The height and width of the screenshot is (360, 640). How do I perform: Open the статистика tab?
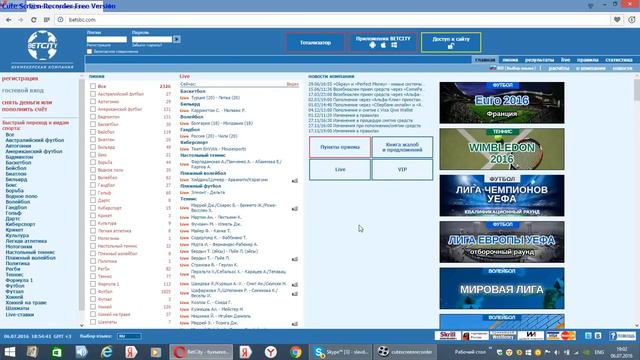619,60
